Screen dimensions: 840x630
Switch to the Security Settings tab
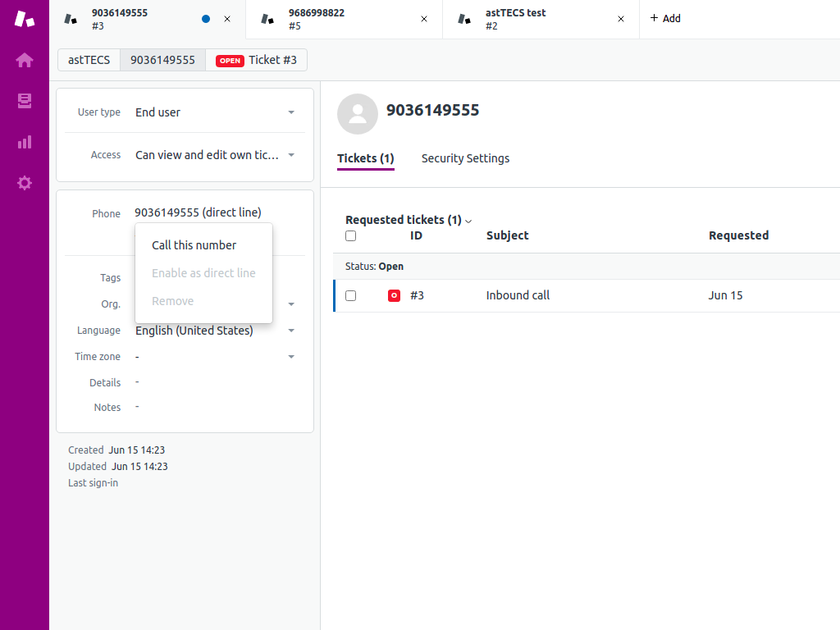coord(465,158)
